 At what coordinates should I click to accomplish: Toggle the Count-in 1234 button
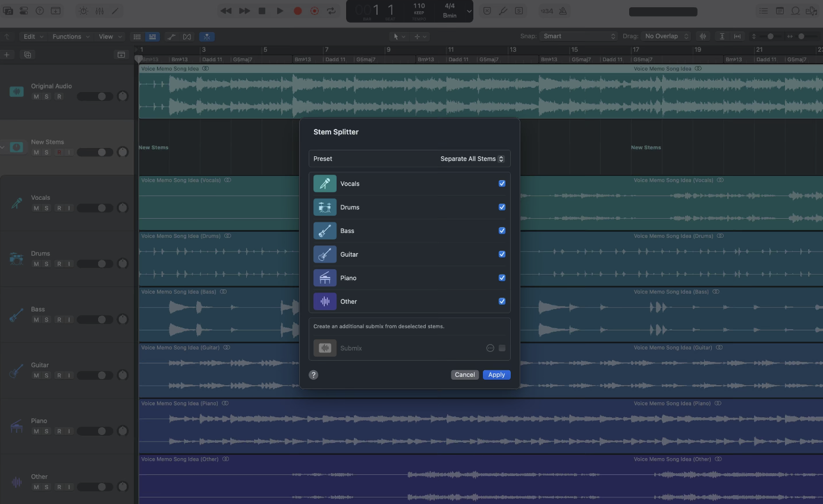click(x=546, y=11)
